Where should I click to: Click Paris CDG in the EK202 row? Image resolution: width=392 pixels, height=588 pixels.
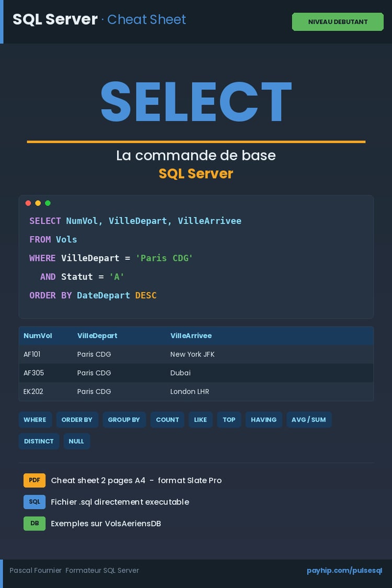click(x=94, y=391)
